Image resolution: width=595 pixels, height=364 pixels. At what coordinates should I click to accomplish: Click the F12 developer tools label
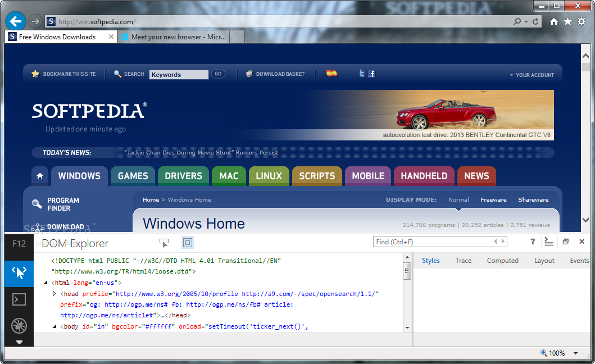(x=19, y=243)
